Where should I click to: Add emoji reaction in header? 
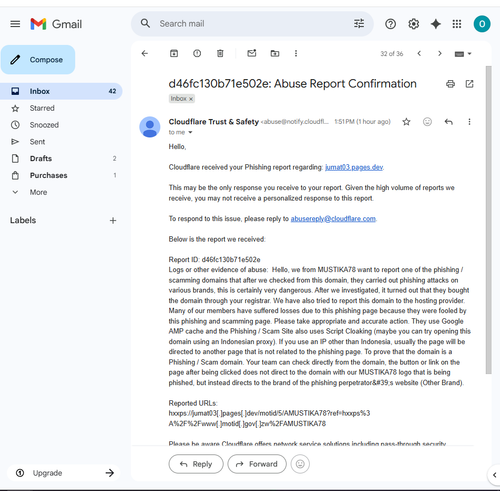pos(427,122)
